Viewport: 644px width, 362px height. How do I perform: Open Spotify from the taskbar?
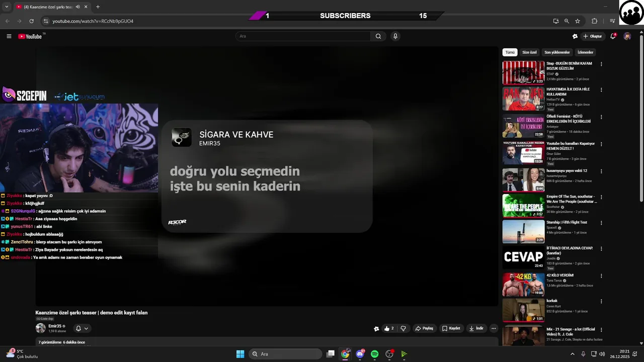click(x=374, y=354)
